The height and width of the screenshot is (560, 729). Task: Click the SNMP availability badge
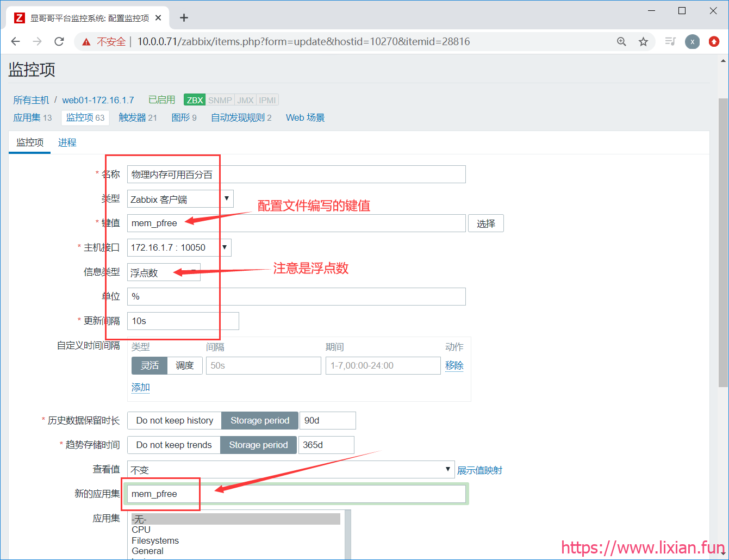[220, 100]
